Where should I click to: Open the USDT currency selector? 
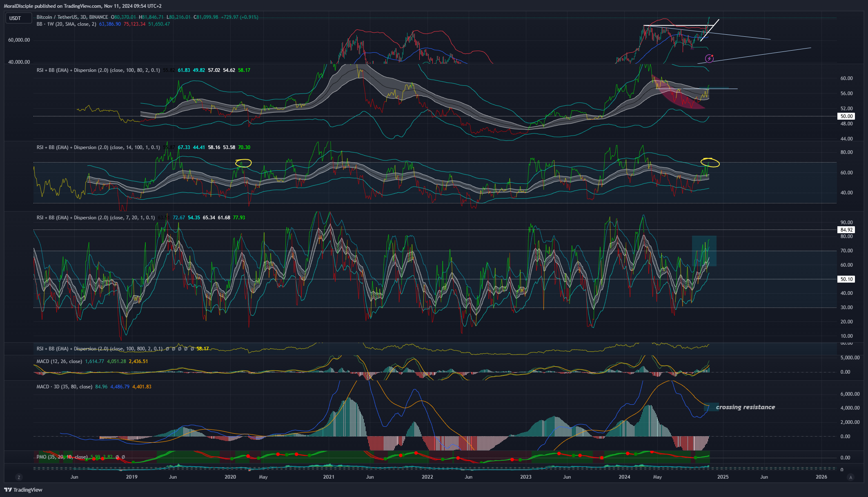18,18
